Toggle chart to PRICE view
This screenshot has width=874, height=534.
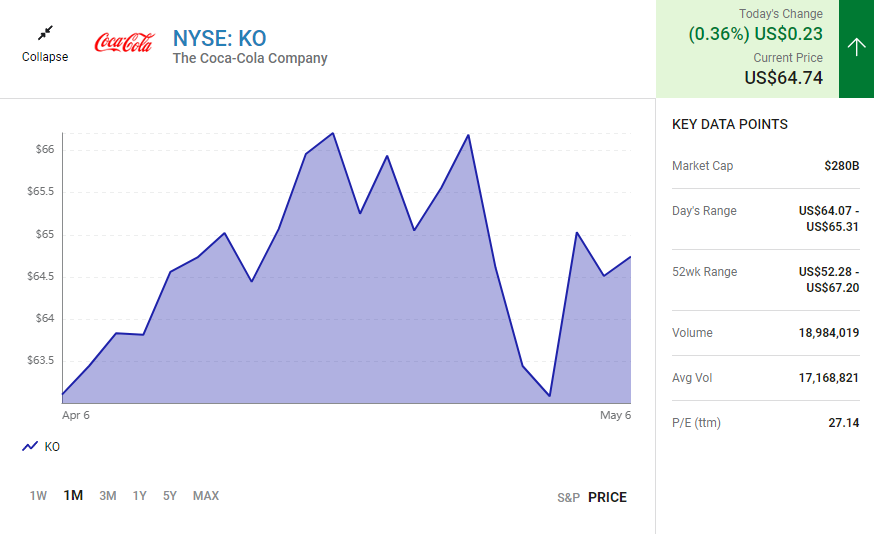[x=607, y=497]
